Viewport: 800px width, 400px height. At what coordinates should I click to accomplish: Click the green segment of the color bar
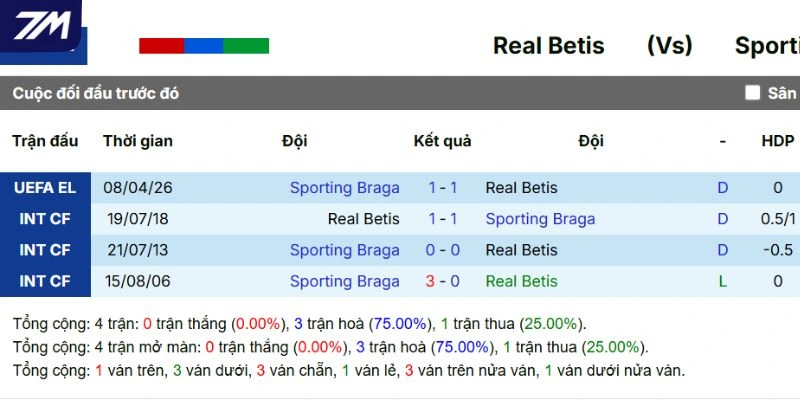246,46
